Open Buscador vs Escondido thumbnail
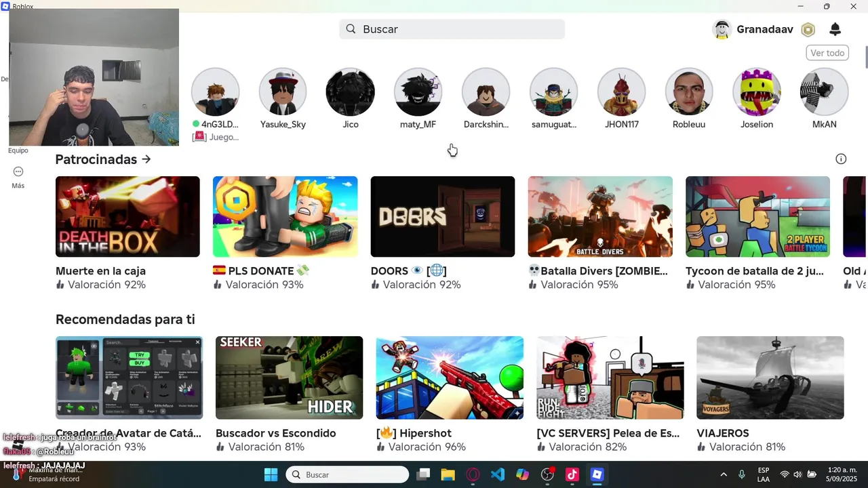The height and width of the screenshot is (488, 868). point(289,378)
